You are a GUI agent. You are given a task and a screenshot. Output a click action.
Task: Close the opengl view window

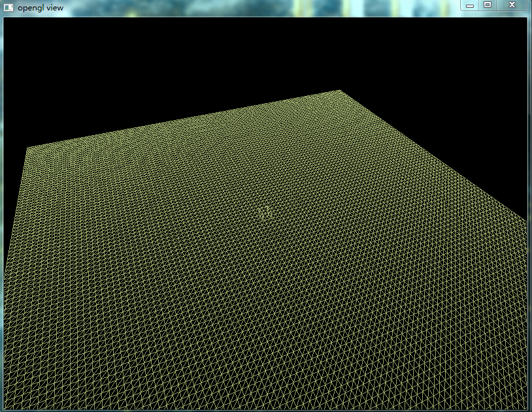pos(512,5)
